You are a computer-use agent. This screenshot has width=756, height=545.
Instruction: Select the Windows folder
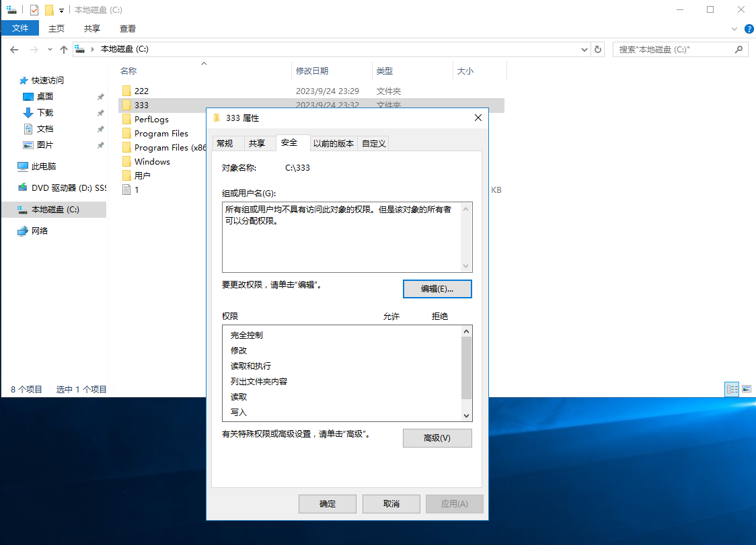coord(152,162)
